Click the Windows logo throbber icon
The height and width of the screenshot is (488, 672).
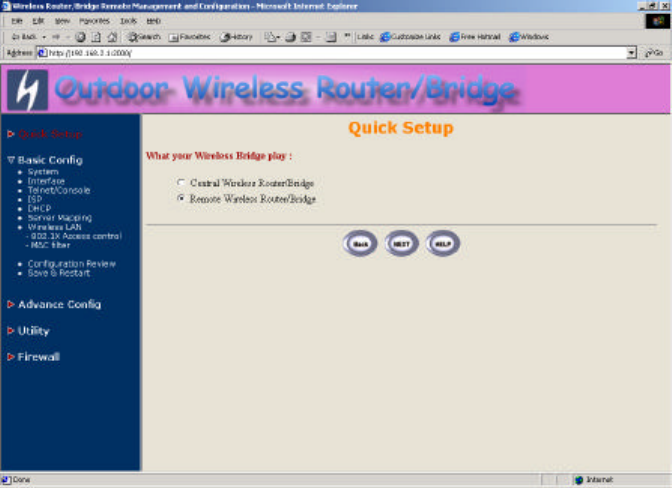pyautogui.click(x=657, y=21)
